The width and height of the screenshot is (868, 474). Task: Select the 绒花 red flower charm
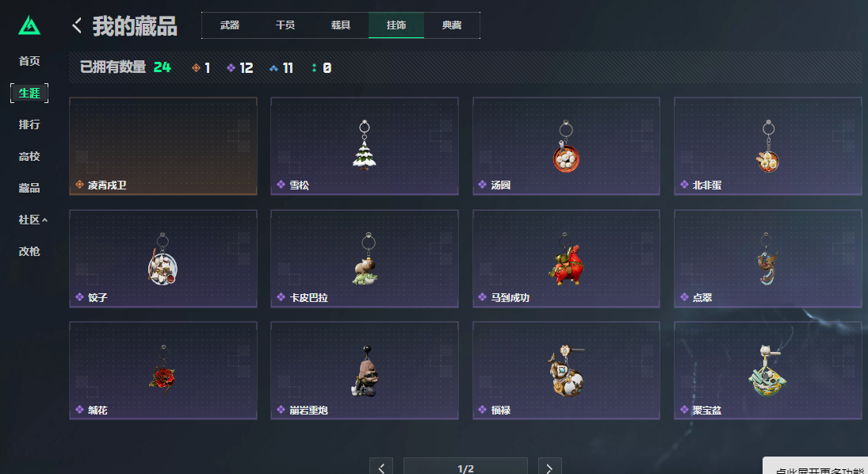163,370
